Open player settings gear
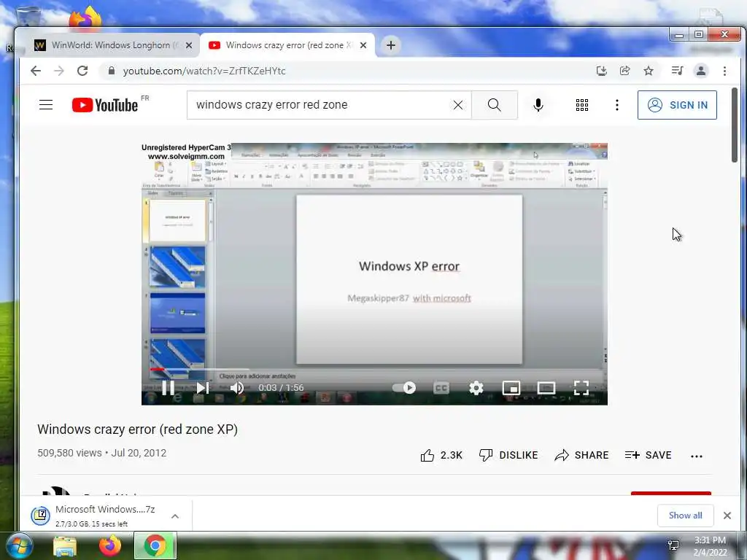 [x=476, y=388]
